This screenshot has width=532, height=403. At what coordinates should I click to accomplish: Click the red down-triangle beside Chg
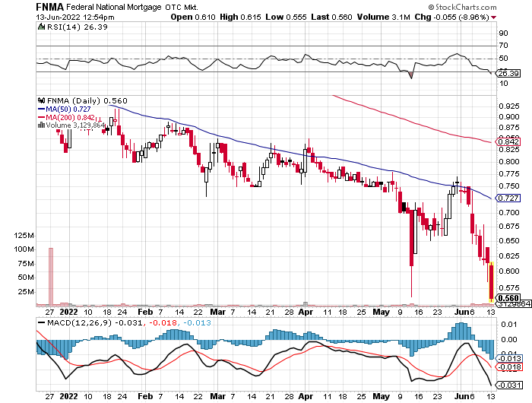494,17
